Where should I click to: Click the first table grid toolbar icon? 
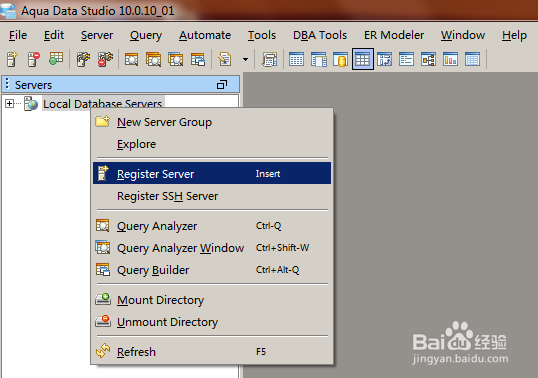coord(296,59)
